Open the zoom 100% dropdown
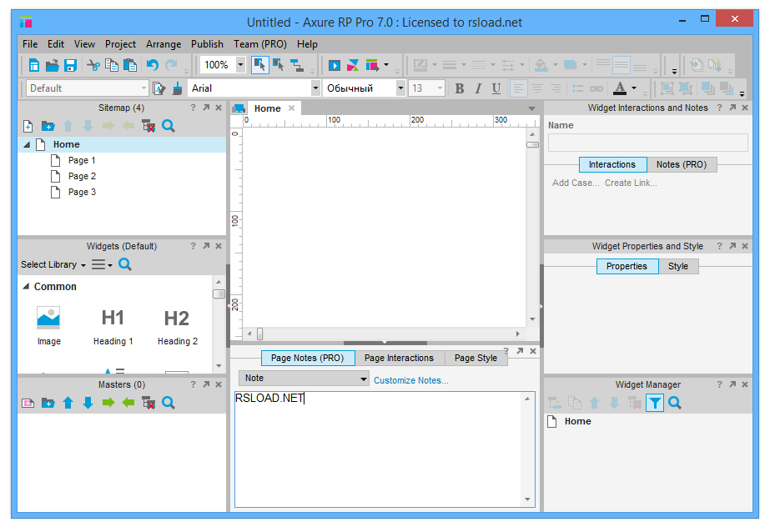The height and width of the screenshot is (532, 770). (240, 65)
